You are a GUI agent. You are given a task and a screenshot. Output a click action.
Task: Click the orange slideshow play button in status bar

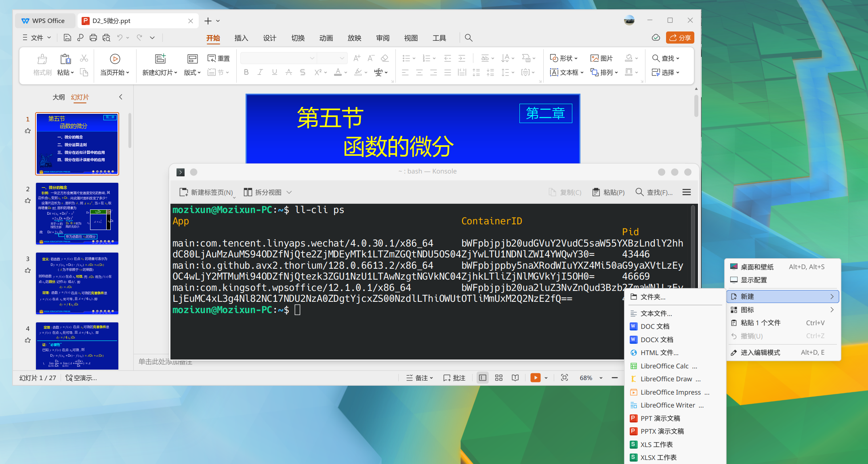click(x=536, y=378)
